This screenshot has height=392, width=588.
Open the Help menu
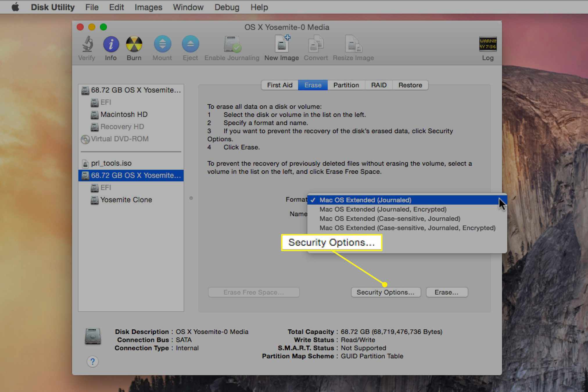tap(259, 7)
